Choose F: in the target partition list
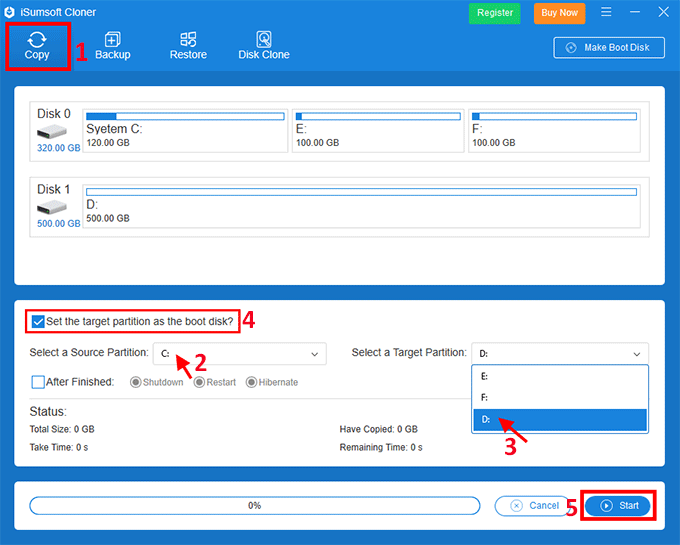This screenshot has height=545, width=680. (x=560, y=398)
